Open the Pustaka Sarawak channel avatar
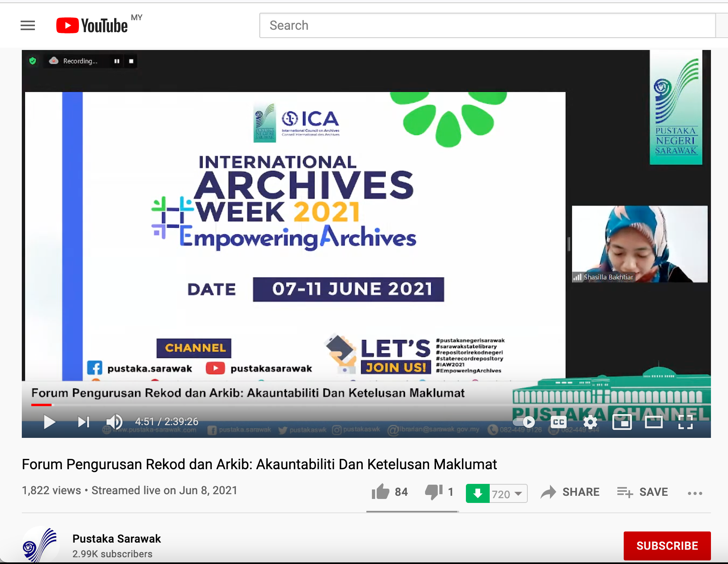Viewport: 728px width, 564px height. coord(40,545)
